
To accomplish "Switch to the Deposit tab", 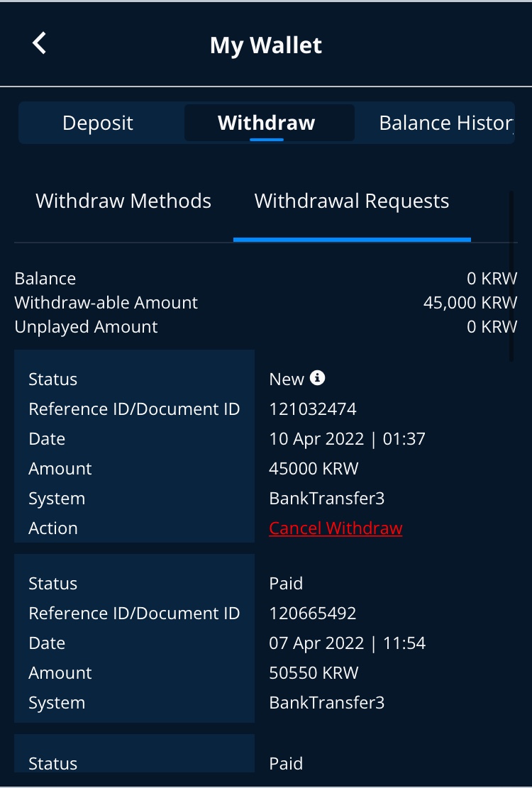I will point(97,123).
